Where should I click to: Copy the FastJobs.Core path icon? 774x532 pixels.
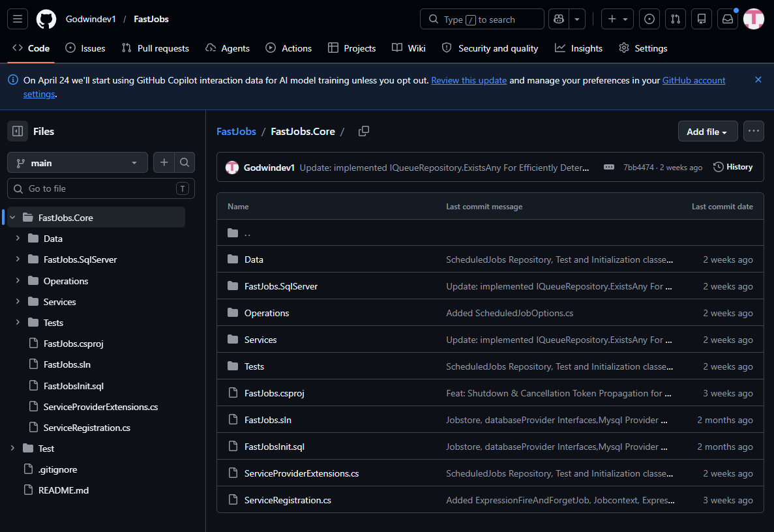coord(364,131)
